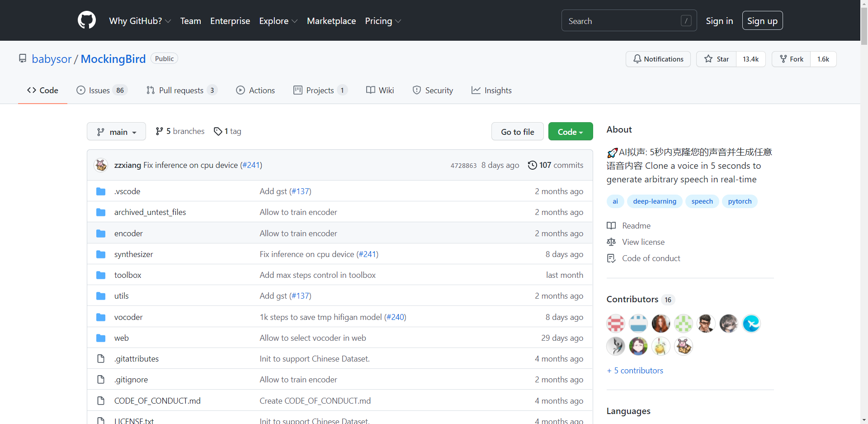Switch to the Code tab
Viewport: 868px width, 424px height.
(x=42, y=91)
